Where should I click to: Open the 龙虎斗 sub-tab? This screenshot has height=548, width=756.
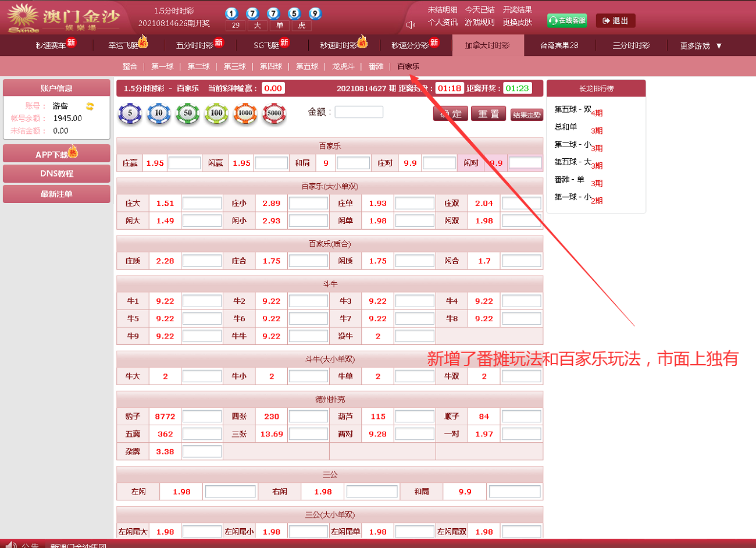(x=343, y=66)
